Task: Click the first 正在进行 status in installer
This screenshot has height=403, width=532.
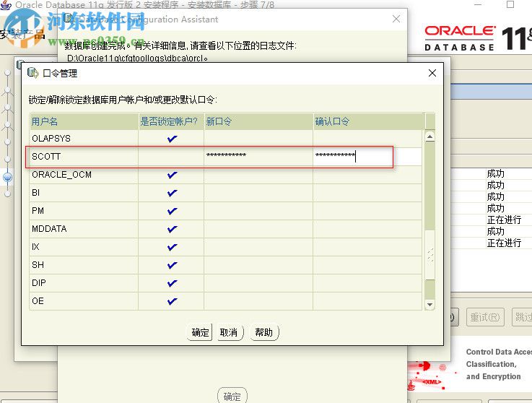Action: click(x=504, y=220)
